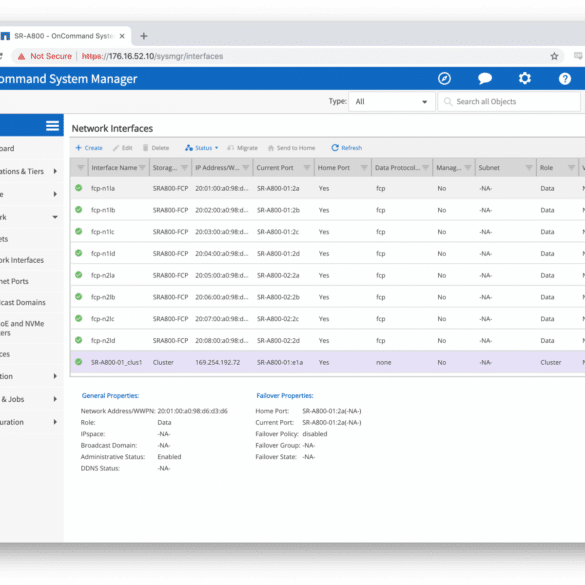Open the settings gear icon in header

(525, 78)
